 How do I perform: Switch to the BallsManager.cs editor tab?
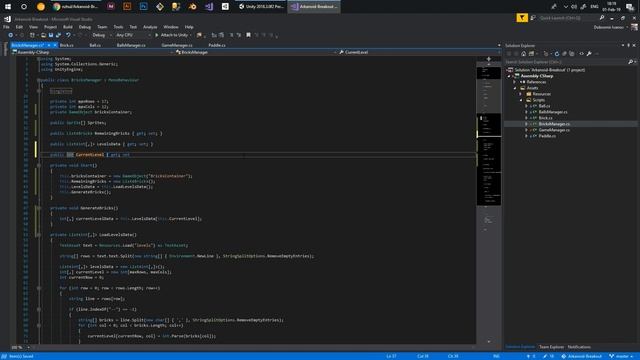(131, 45)
